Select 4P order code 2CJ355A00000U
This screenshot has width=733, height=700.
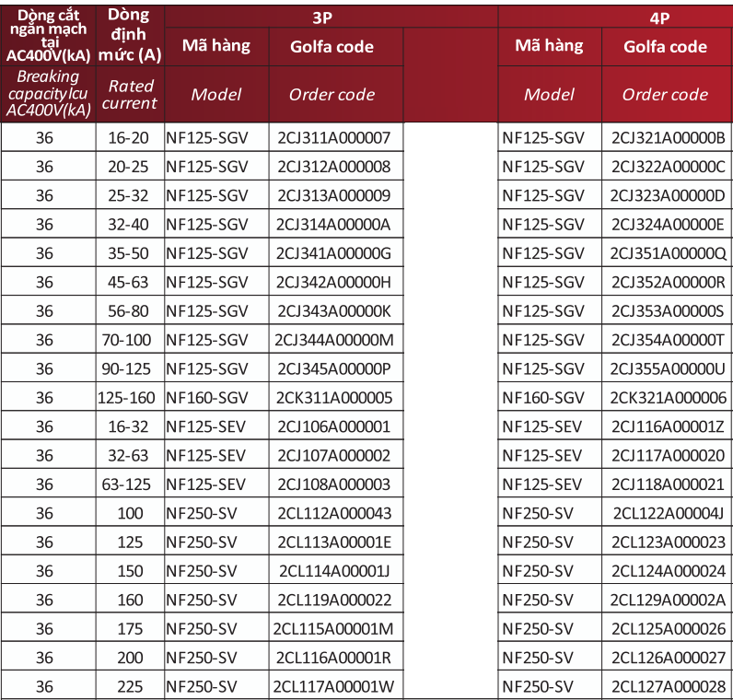[x=668, y=369]
